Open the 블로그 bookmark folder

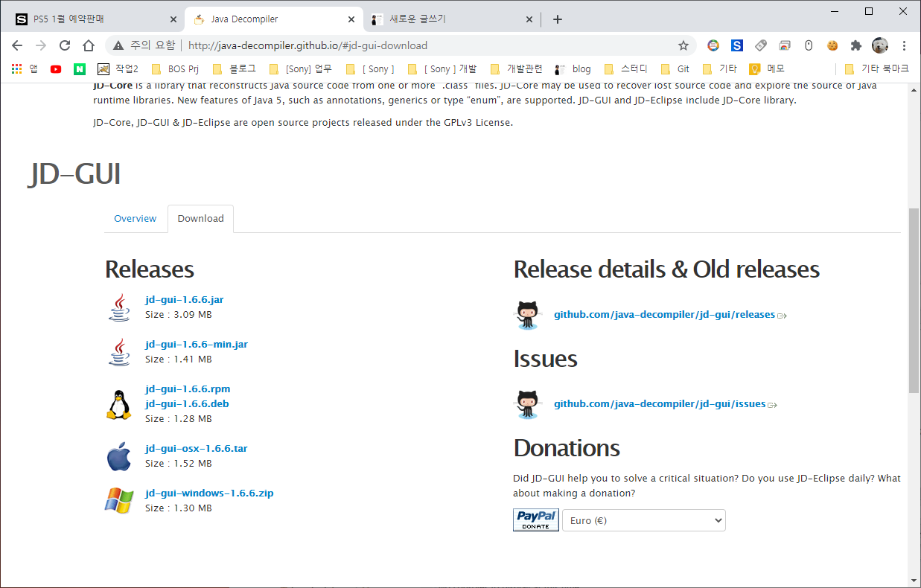(233, 69)
